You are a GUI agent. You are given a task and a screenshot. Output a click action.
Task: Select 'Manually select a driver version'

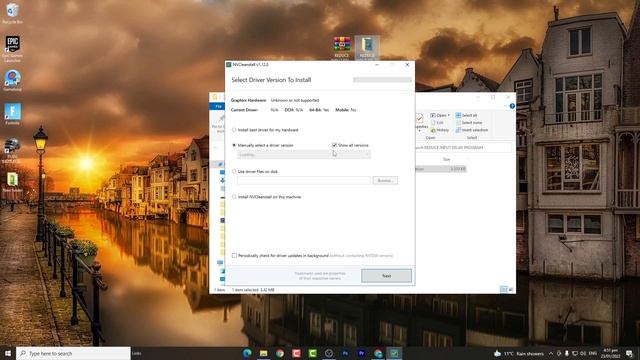click(262, 145)
